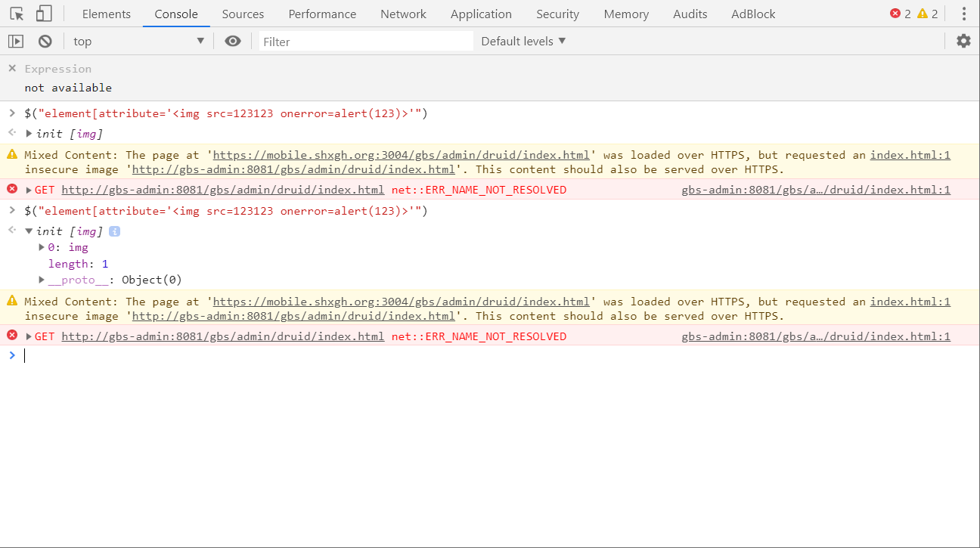Collapse the second expanded init [img] result
This screenshot has height=548, width=980.
(x=29, y=231)
